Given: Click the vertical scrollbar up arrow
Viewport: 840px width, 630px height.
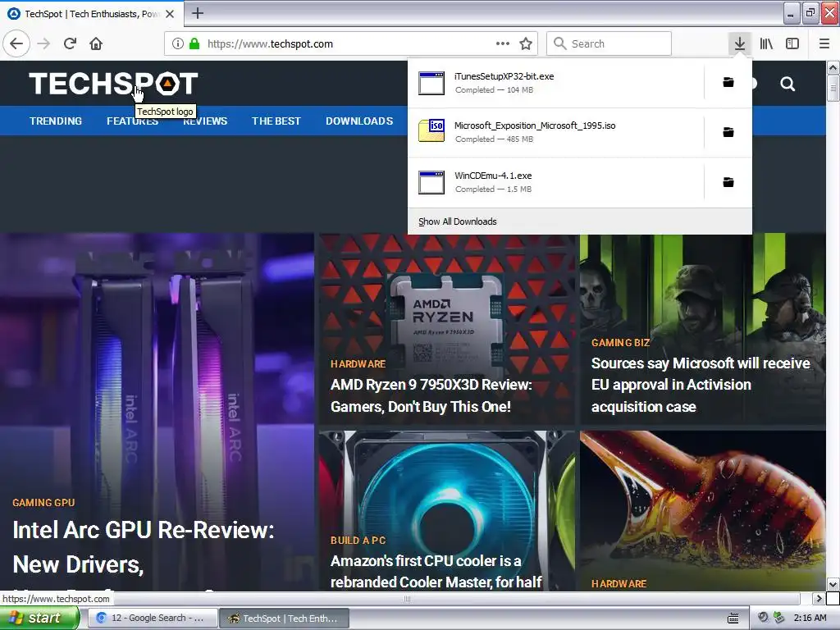Looking at the screenshot, I should 833,67.
